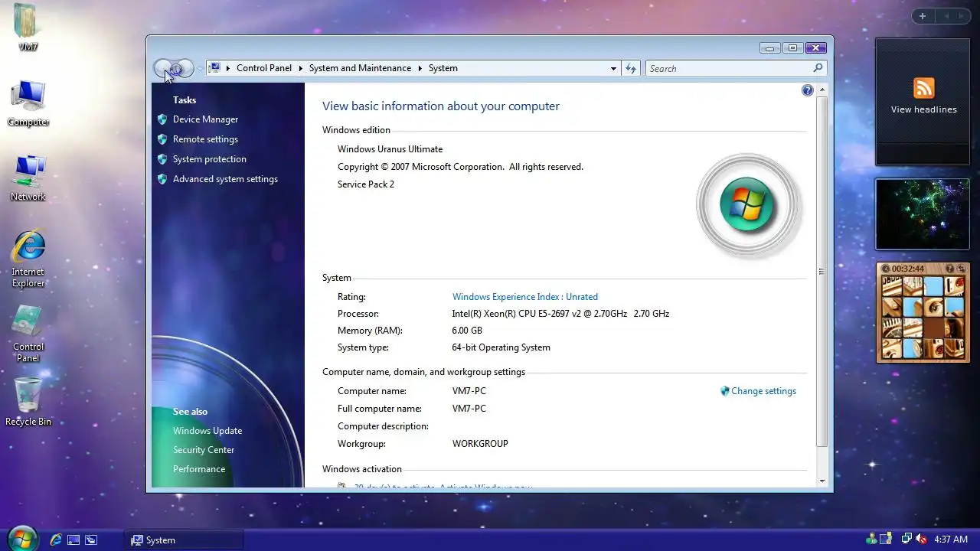Go to Control Panel breadcrumb
Screen dimensions: 980x551
[x=264, y=68]
